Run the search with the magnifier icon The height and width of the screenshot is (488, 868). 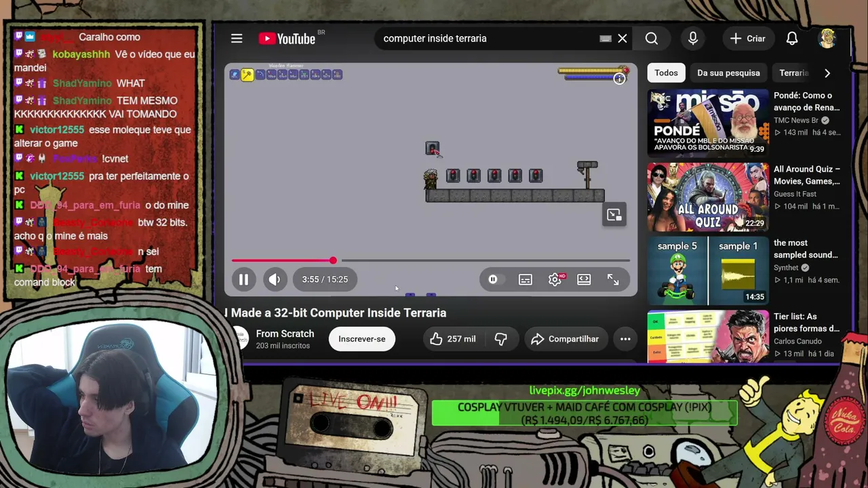click(x=652, y=39)
